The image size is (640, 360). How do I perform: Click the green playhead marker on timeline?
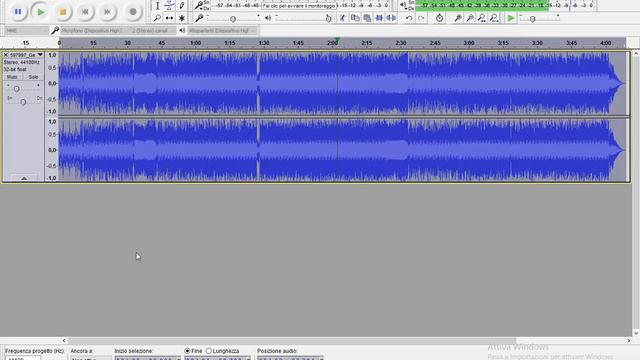pyautogui.click(x=338, y=40)
